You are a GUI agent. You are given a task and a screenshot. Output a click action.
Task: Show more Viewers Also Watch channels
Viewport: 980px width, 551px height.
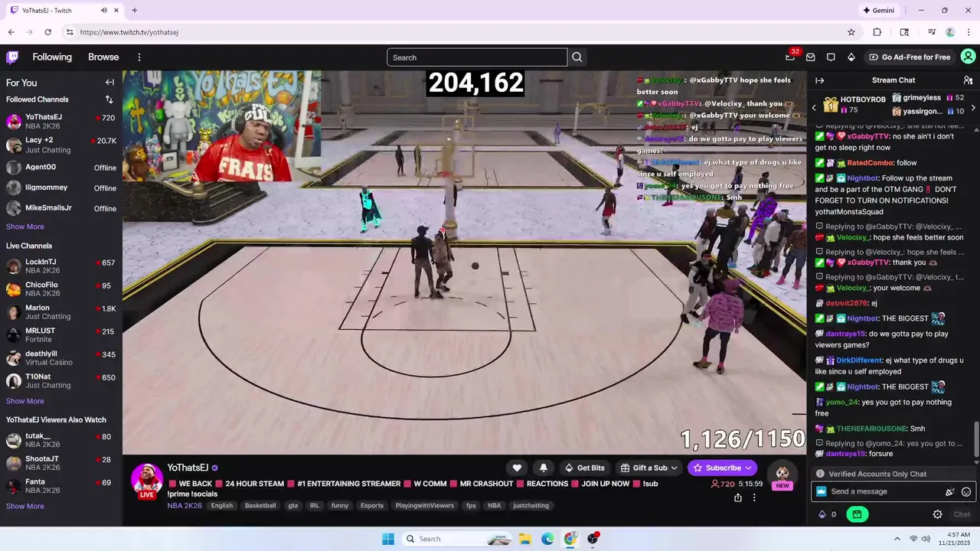click(x=25, y=506)
